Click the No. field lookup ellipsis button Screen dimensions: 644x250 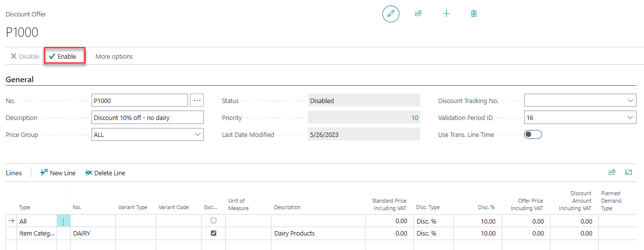tap(197, 101)
